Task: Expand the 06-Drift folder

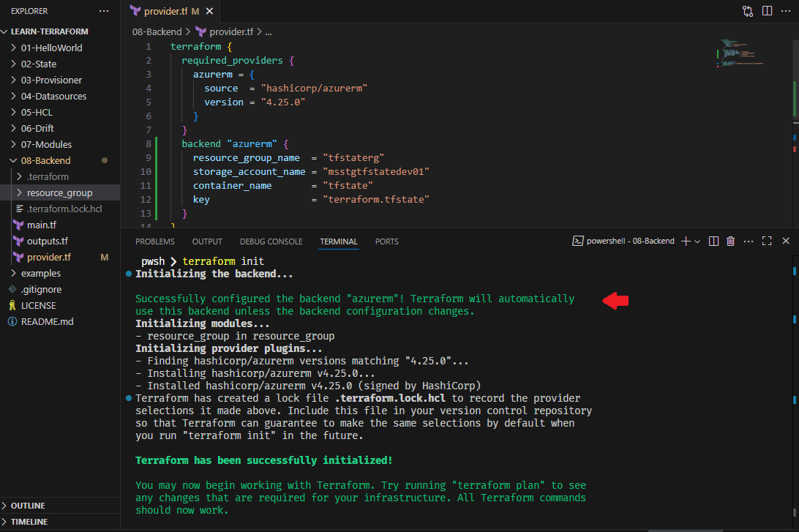Action: pyautogui.click(x=13, y=128)
